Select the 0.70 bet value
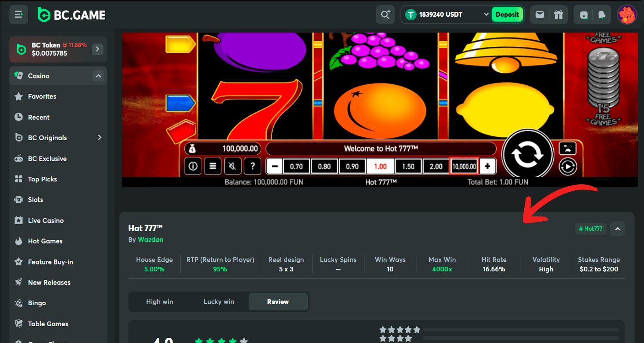 [x=296, y=166]
